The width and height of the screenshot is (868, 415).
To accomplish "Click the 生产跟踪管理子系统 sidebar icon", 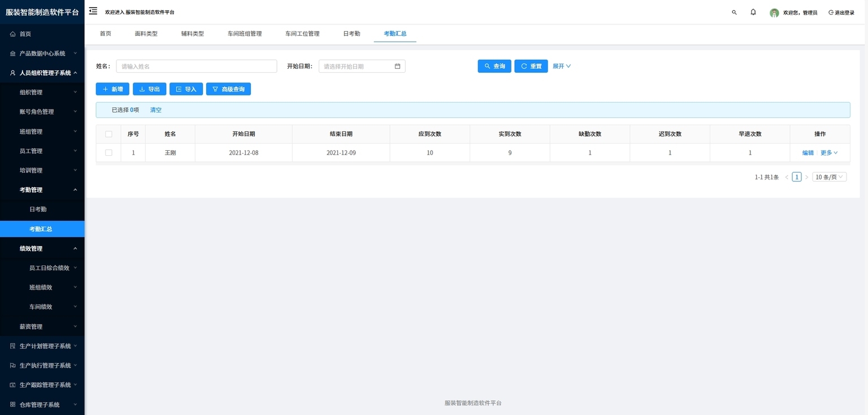I will 12,385.
